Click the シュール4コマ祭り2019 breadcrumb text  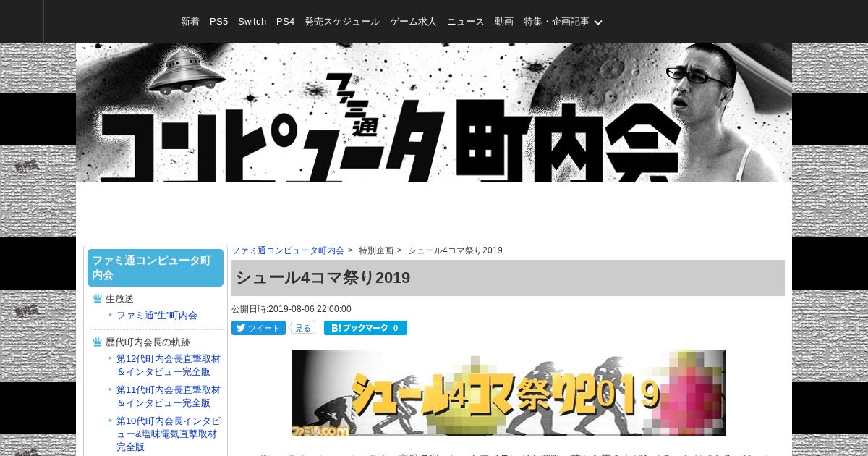tap(455, 250)
